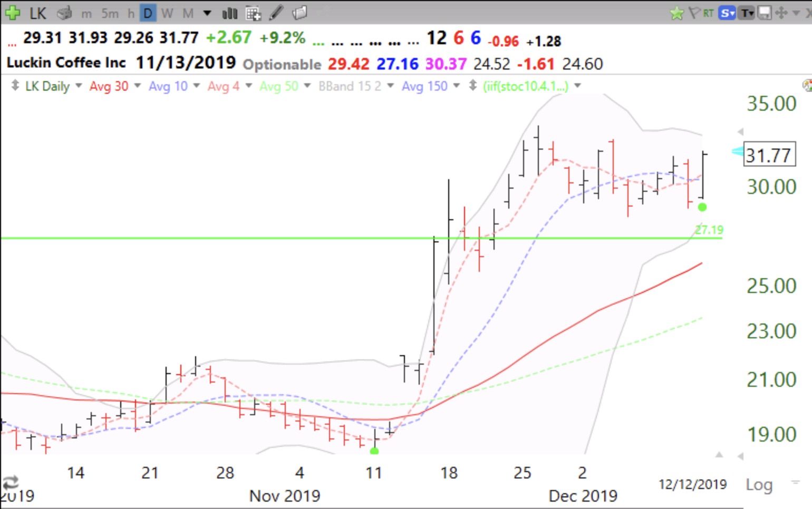Click the Avg 30 indicator label

tap(109, 86)
